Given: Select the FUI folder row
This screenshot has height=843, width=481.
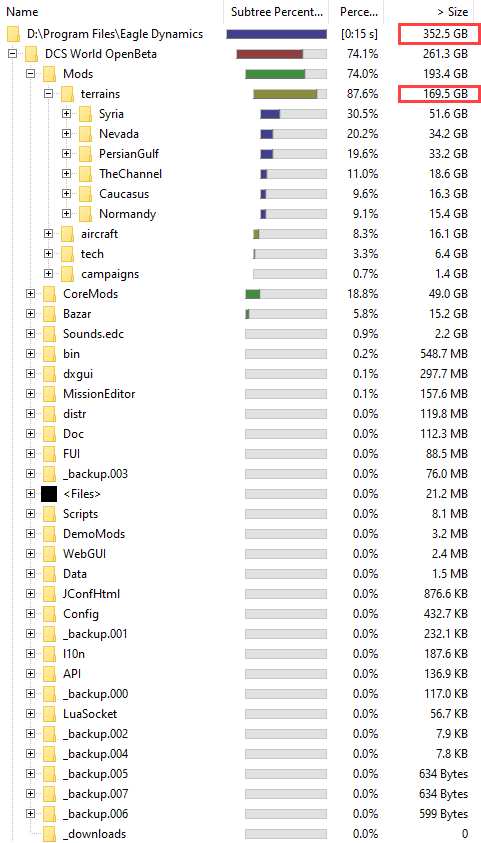Looking at the screenshot, I should 240,454.
